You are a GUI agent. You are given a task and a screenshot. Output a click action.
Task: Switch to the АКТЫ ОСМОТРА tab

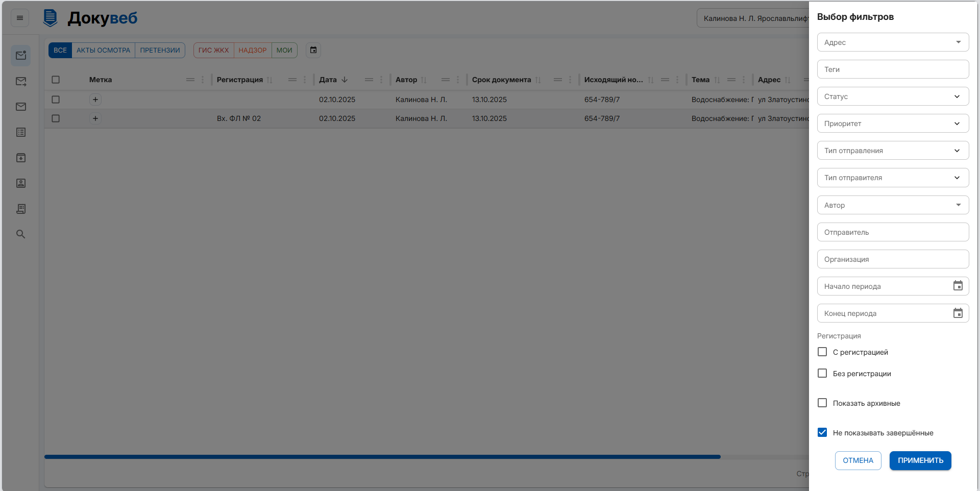pos(103,50)
